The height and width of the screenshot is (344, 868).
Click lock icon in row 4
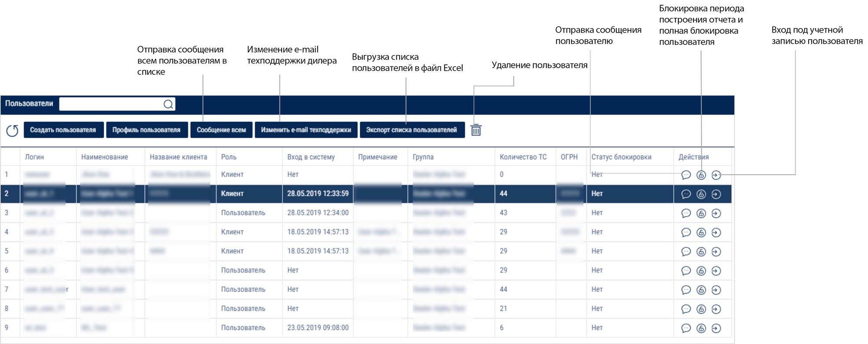[701, 232]
